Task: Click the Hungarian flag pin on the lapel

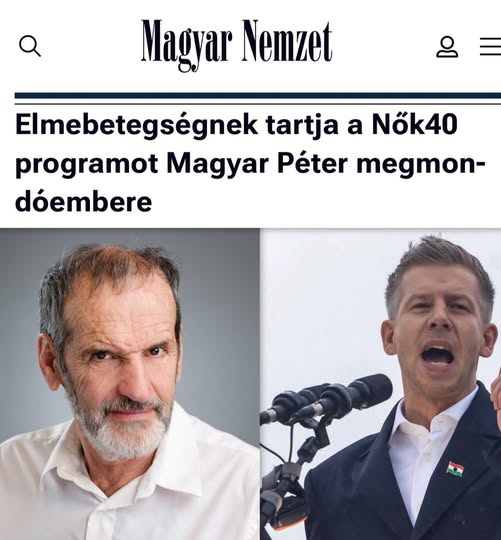Action: [455, 469]
